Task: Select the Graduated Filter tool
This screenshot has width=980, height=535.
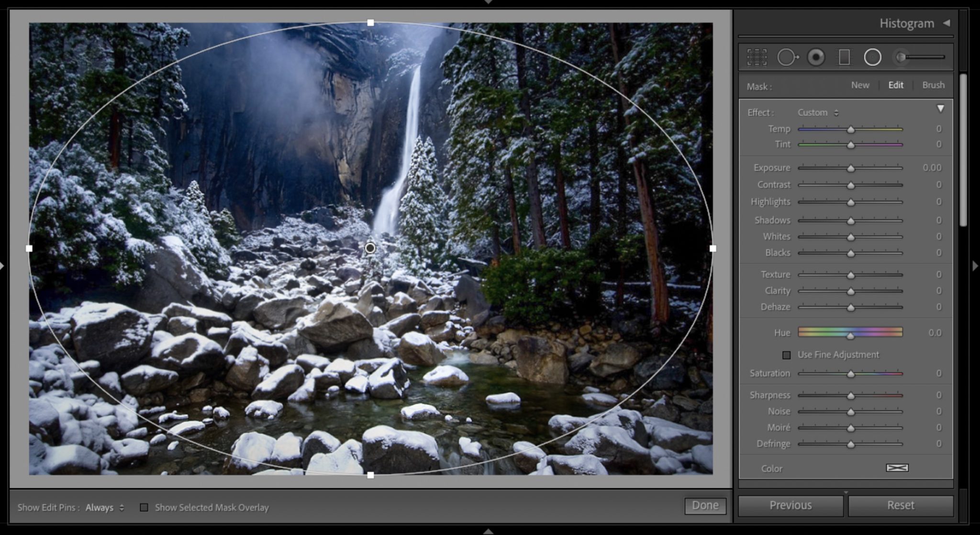Action: pyautogui.click(x=845, y=57)
